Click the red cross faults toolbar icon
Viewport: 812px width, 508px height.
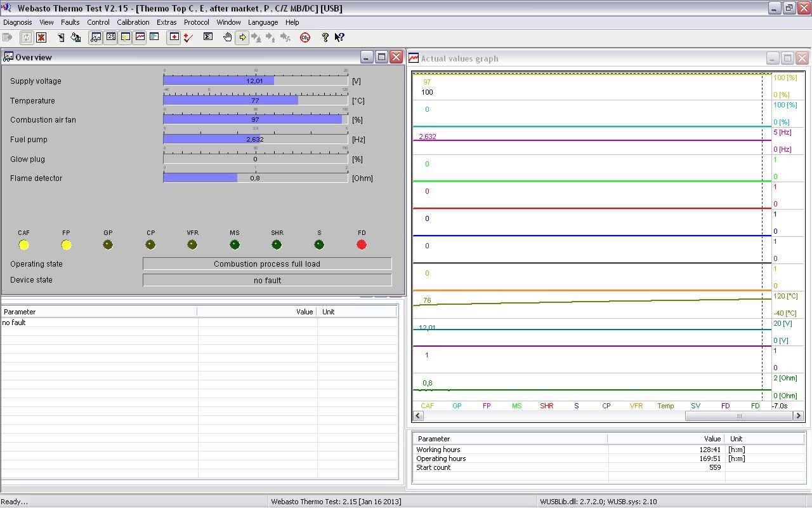pos(174,37)
